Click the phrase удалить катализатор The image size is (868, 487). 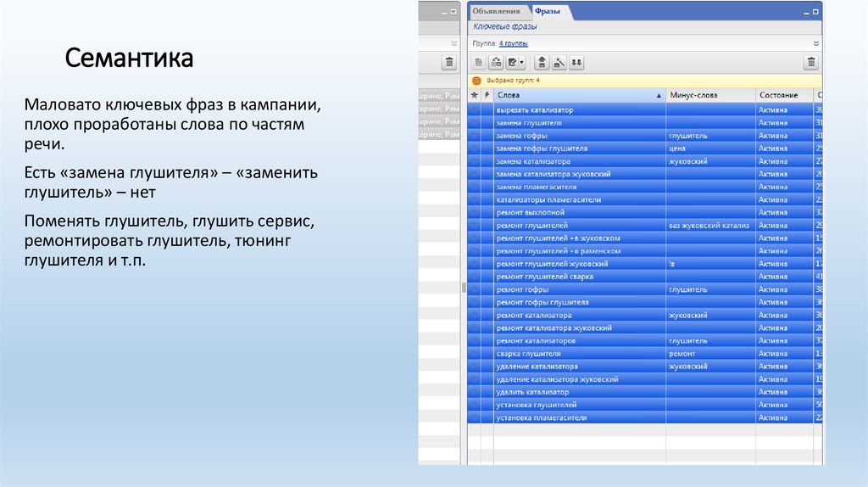pos(532,392)
